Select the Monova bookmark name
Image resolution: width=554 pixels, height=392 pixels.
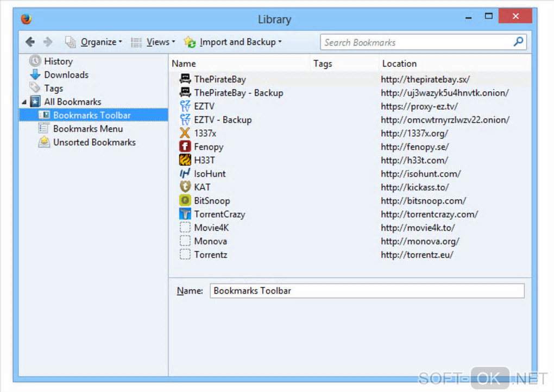point(211,241)
